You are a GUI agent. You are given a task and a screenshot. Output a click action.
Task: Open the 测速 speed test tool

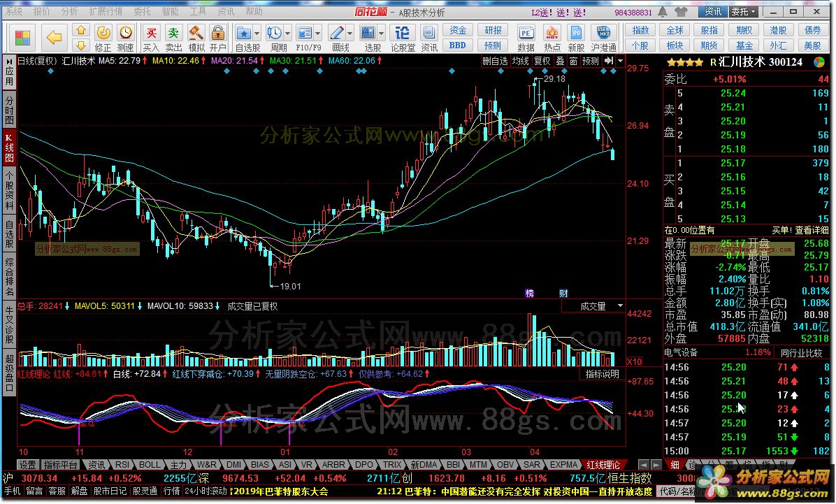coord(125,38)
